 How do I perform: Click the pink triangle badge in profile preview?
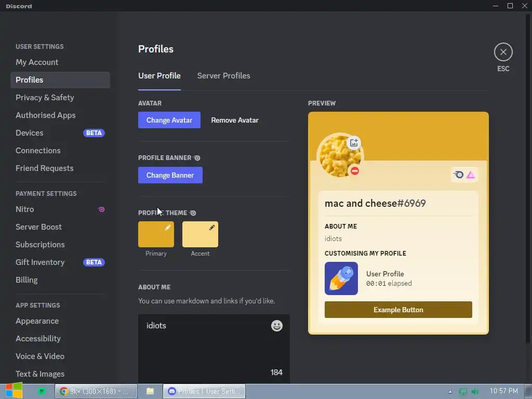[471, 175]
